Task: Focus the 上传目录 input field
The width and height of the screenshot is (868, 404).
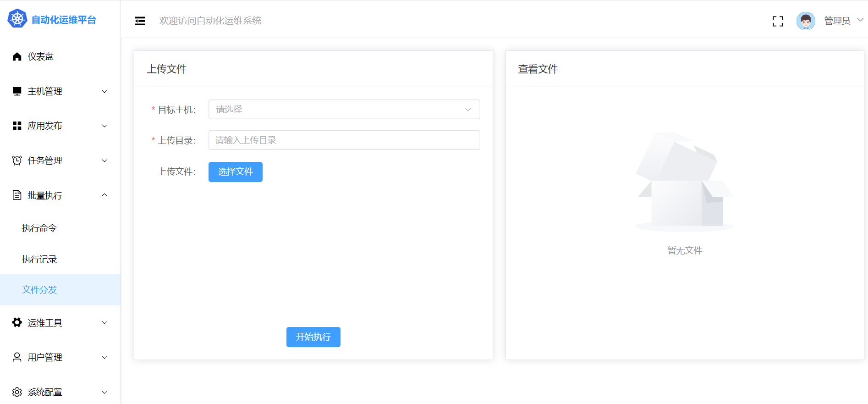Action: point(344,140)
